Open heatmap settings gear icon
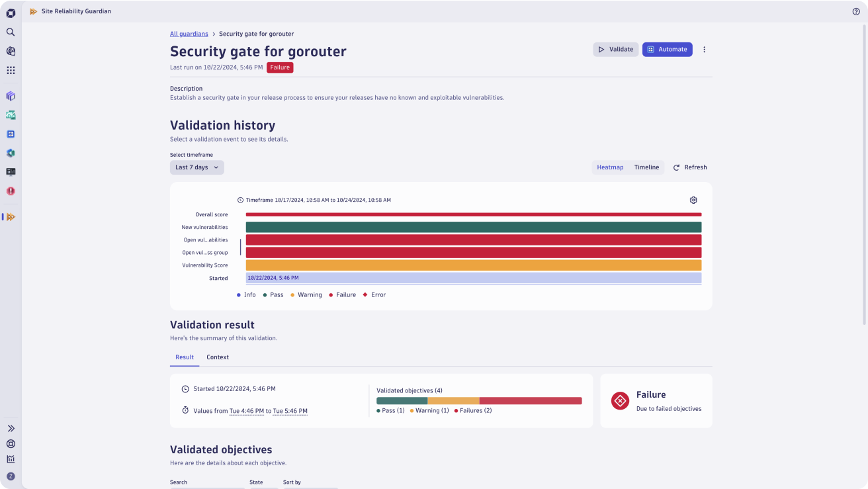This screenshot has height=489, width=868. point(693,200)
